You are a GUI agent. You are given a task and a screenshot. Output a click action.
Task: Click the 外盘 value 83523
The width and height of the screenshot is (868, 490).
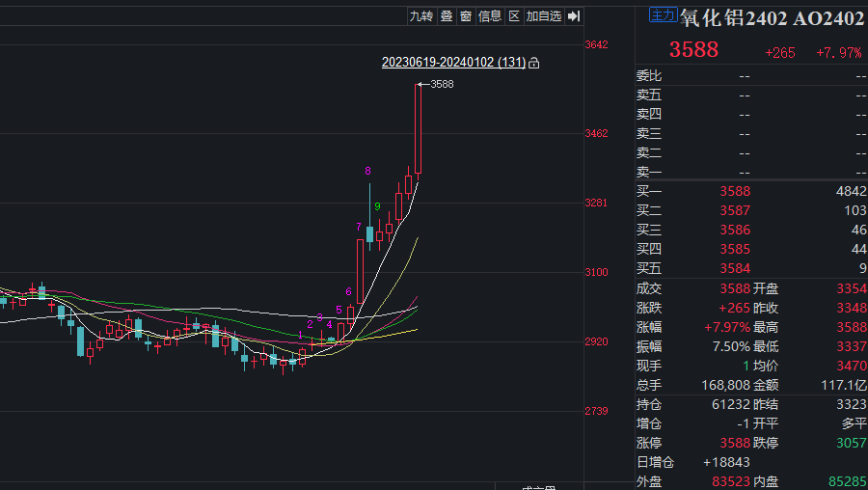point(731,481)
